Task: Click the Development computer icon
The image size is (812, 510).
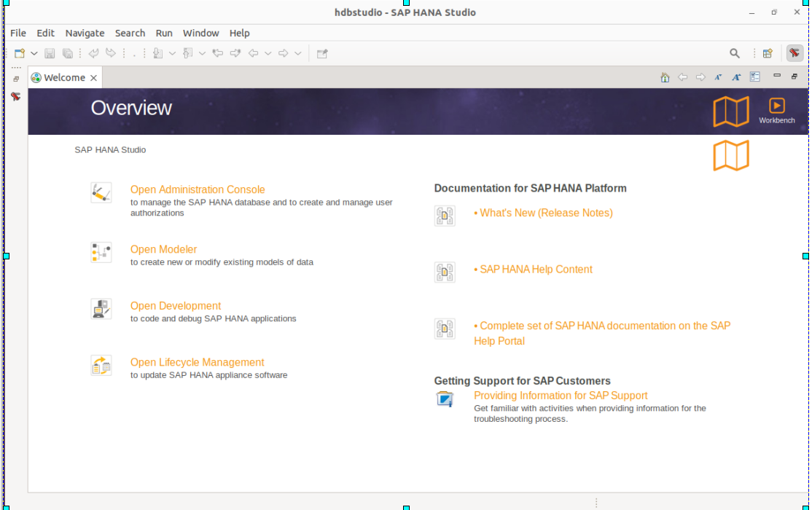Action: 101,309
